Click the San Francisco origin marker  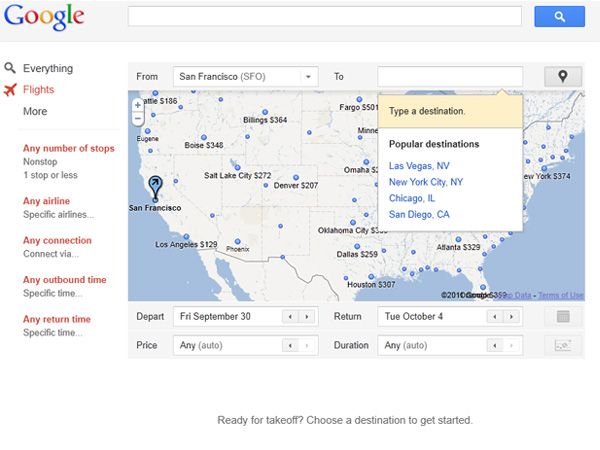[x=154, y=187]
